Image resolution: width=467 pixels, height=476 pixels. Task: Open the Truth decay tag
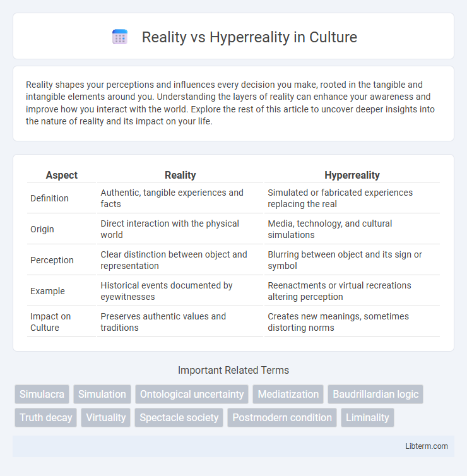pyautogui.click(x=46, y=417)
